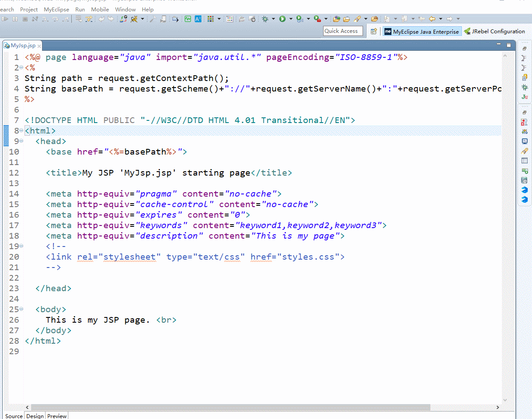
Task: Click the vertical scrollbar down arrow
Action: (505, 400)
